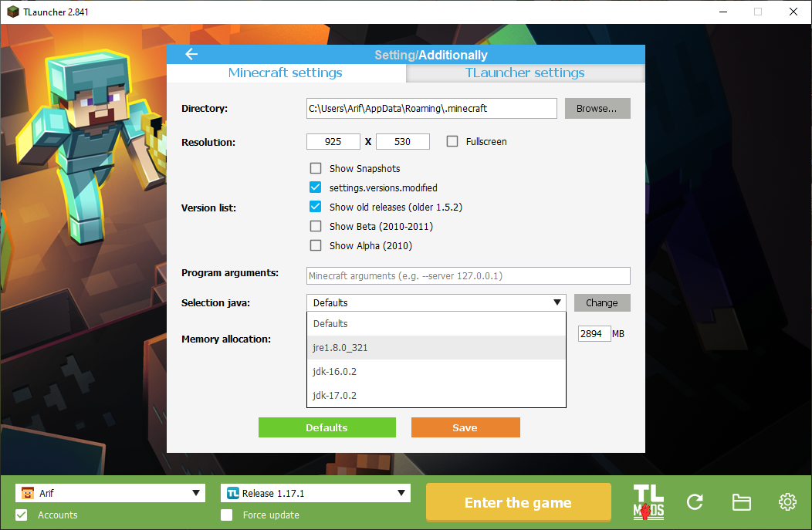Click Enter the game button

tap(519, 502)
